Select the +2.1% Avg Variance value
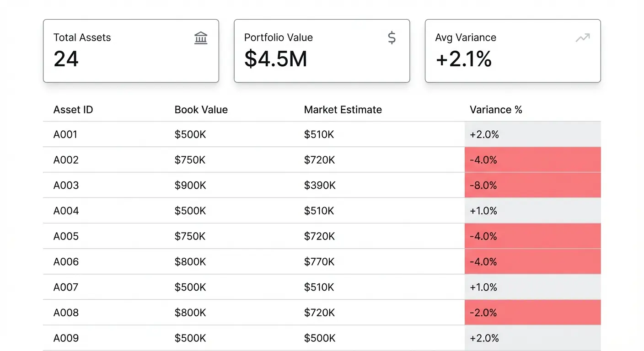 [463, 59]
